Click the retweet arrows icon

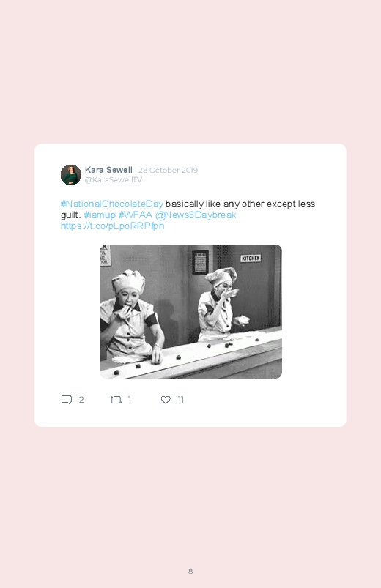coord(116,400)
